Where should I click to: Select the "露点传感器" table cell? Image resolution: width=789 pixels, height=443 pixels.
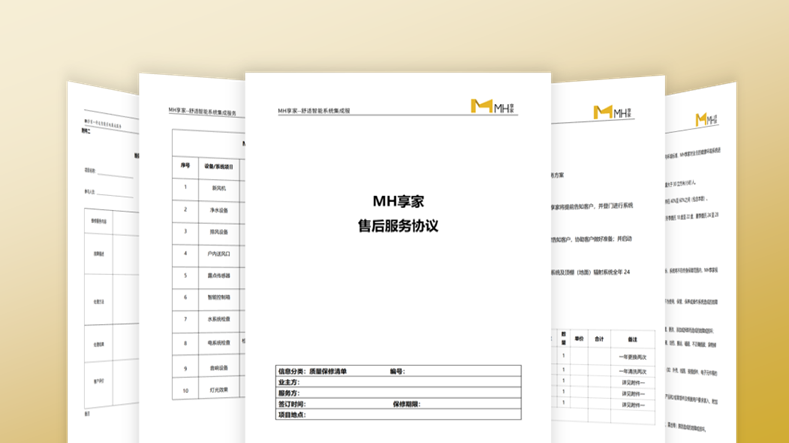tap(219, 276)
